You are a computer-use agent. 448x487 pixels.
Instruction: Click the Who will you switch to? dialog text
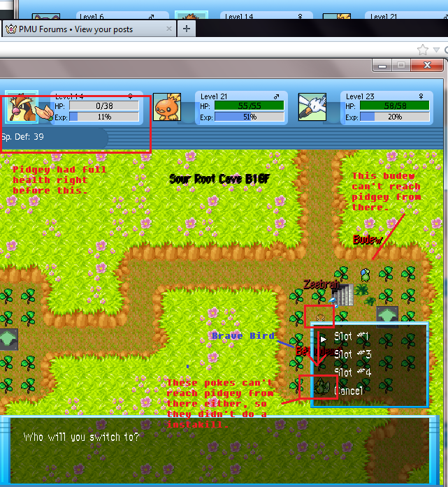(x=81, y=437)
